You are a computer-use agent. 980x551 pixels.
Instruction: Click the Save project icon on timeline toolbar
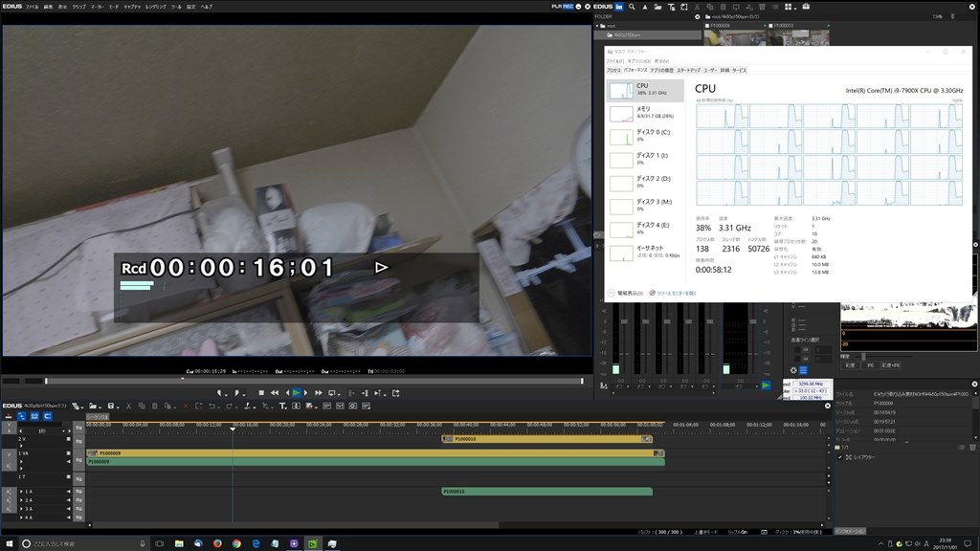point(110,406)
